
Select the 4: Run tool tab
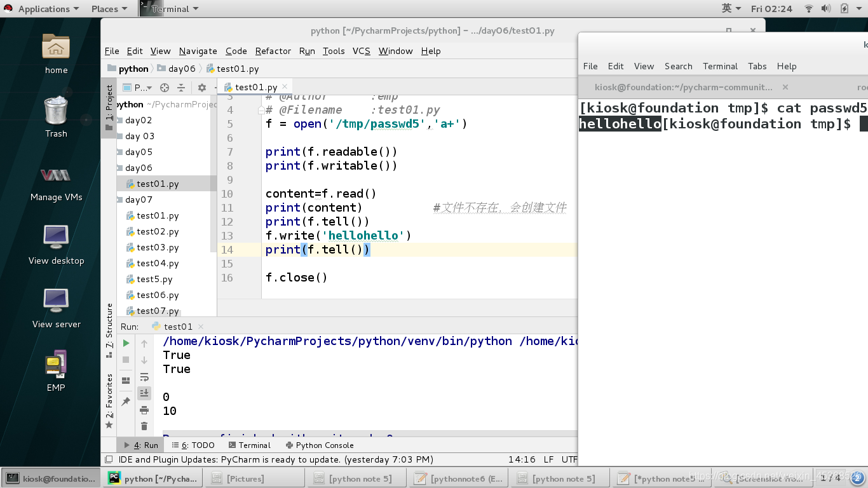pyautogui.click(x=141, y=445)
